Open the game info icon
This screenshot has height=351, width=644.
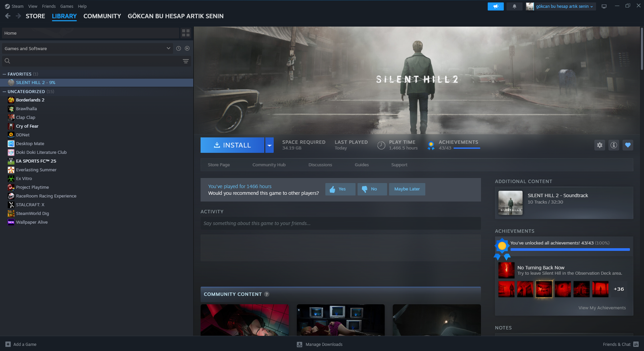click(614, 145)
